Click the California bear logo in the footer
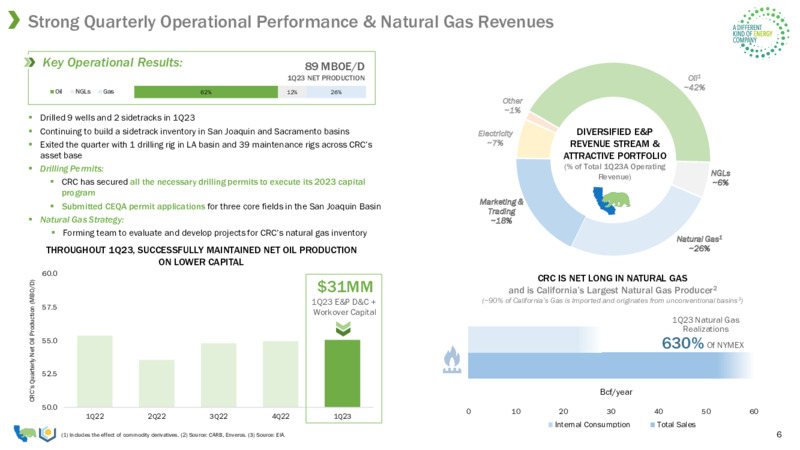This screenshot has height=450, width=800. click(x=25, y=433)
